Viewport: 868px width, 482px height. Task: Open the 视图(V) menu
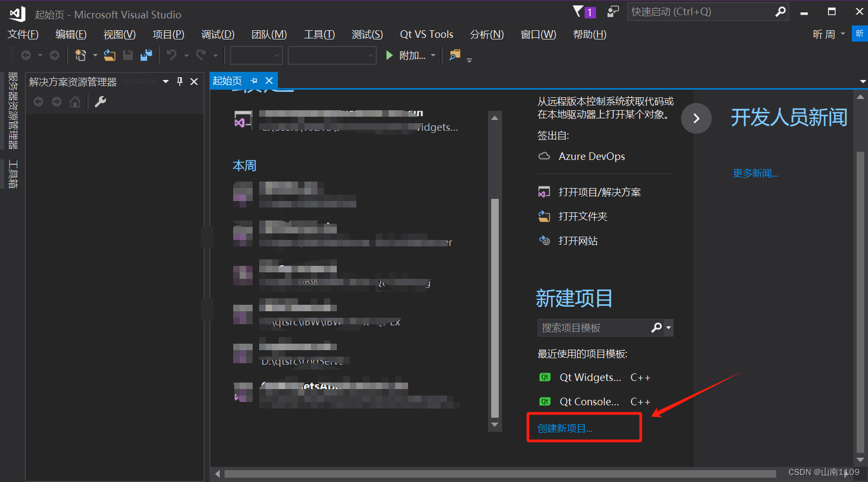pos(119,34)
